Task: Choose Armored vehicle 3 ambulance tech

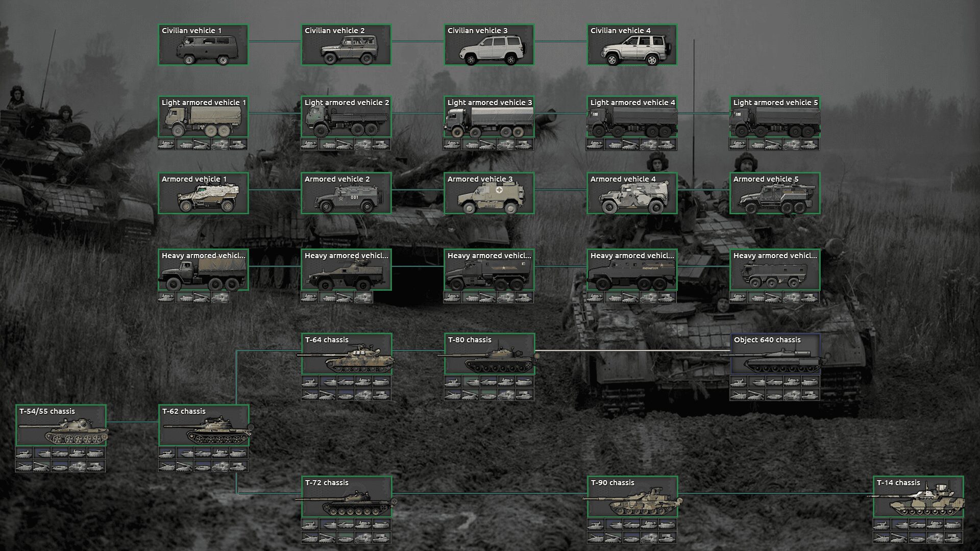Action: click(x=489, y=193)
